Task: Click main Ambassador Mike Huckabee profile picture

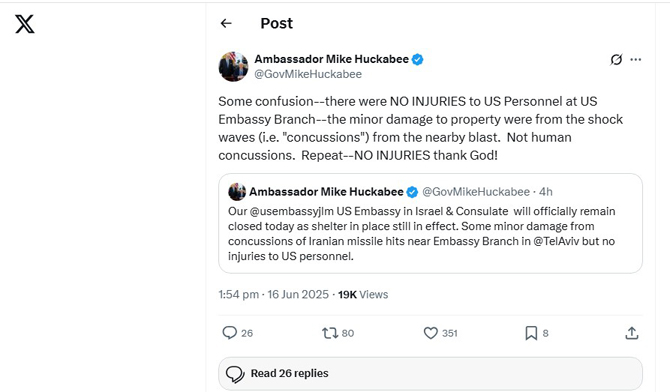Action: (233, 67)
